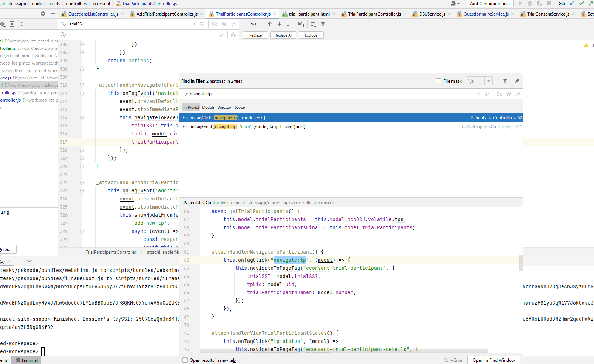Collapse all in project tree

click(21, 24)
